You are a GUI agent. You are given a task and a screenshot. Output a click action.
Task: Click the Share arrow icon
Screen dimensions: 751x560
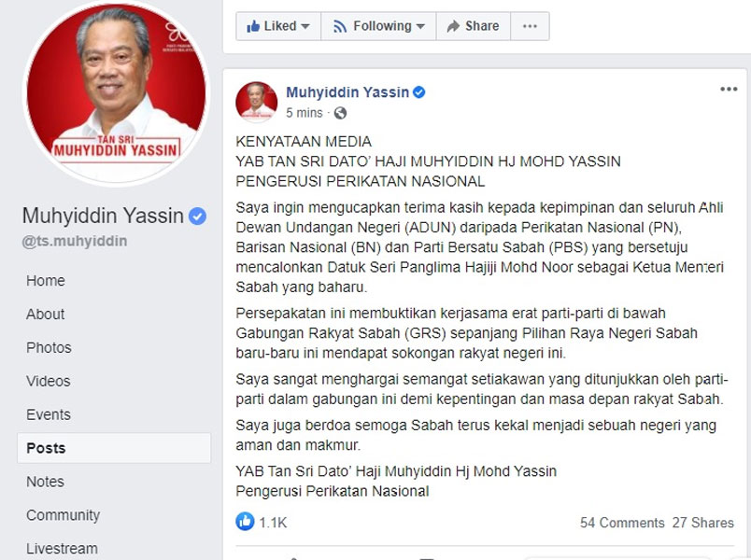tap(453, 26)
